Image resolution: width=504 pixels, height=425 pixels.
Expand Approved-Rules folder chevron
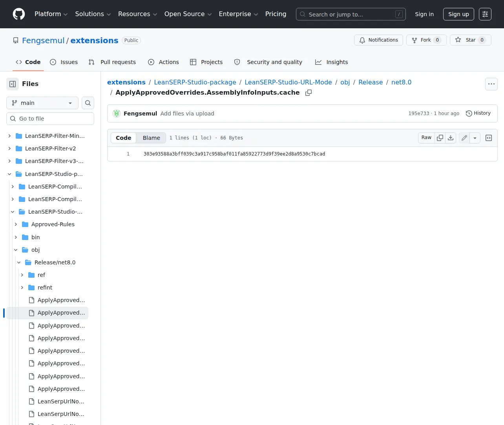(16, 224)
